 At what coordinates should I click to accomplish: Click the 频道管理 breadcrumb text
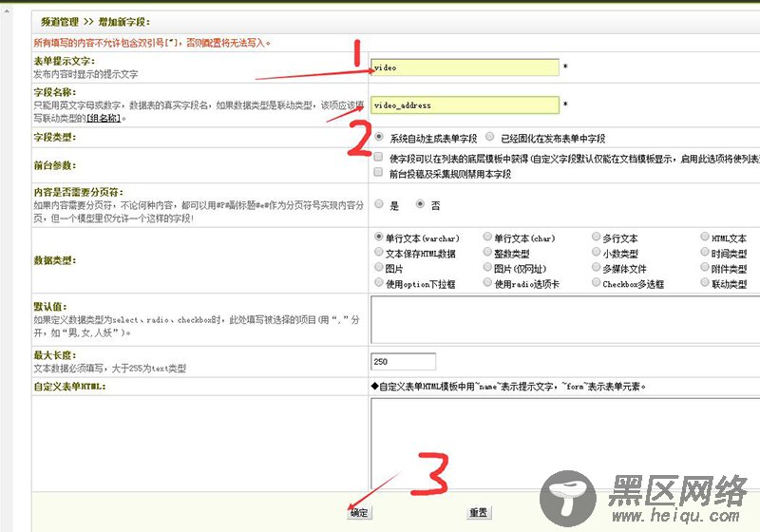(60, 22)
